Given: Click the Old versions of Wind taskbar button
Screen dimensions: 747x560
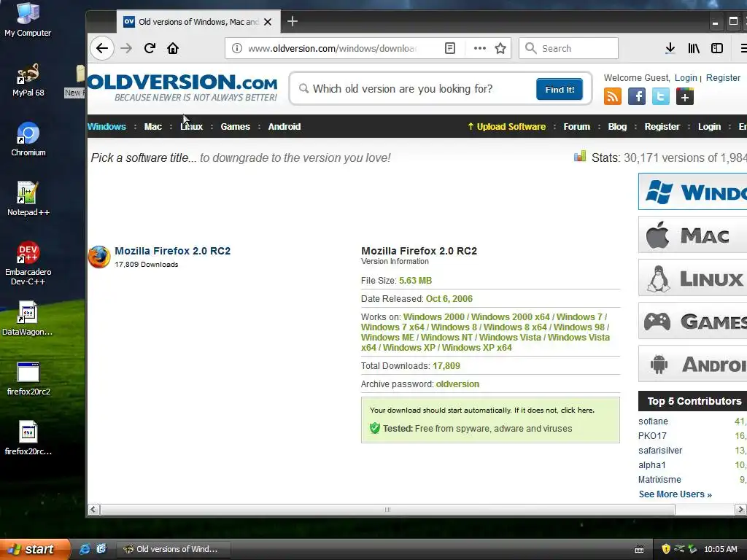Looking at the screenshot, I should (174, 549).
